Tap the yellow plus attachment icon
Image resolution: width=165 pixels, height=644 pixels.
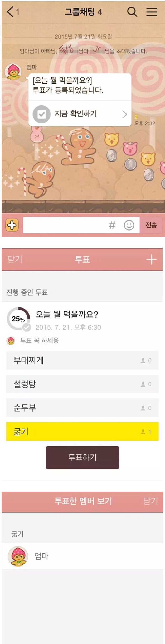click(12, 225)
